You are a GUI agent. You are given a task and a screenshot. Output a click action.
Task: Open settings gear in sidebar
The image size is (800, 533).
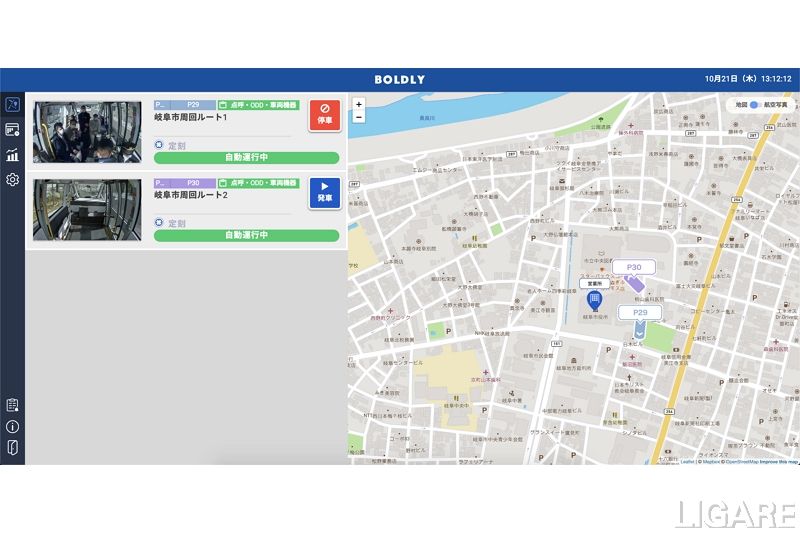[x=12, y=180]
